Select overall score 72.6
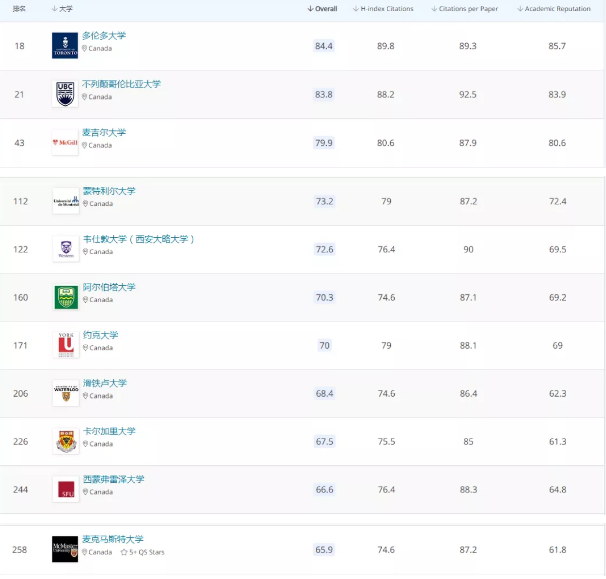Image resolution: width=606 pixels, height=579 pixels. click(x=324, y=249)
